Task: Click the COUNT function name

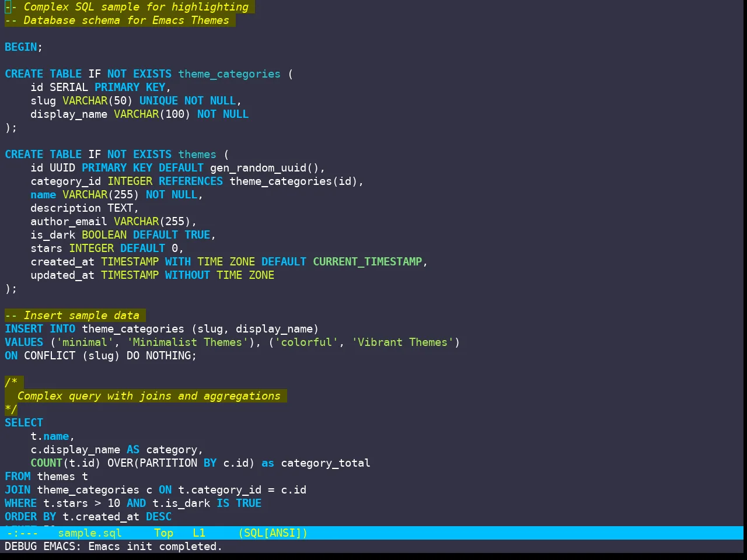Action: (46, 463)
